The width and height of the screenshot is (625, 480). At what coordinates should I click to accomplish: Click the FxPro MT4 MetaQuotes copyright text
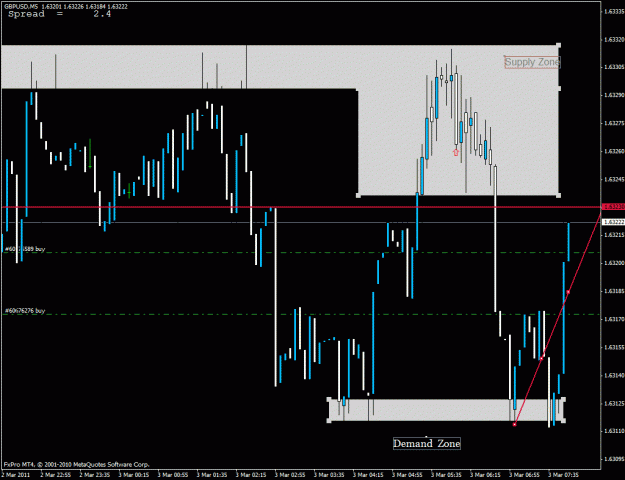click(x=77, y=464)
